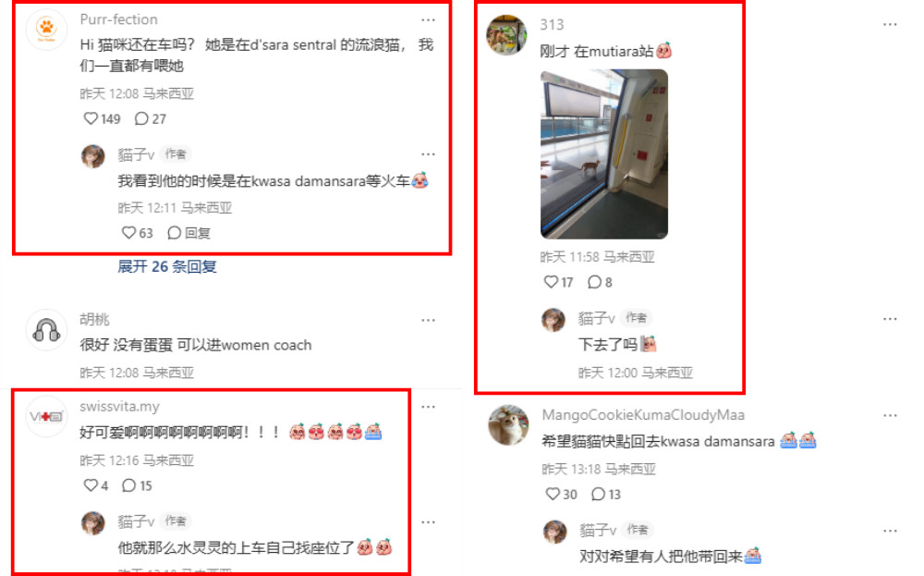Like 313's comment with 17 likes
The height and width of the screenshot is (576, 924).
[558, 282]
